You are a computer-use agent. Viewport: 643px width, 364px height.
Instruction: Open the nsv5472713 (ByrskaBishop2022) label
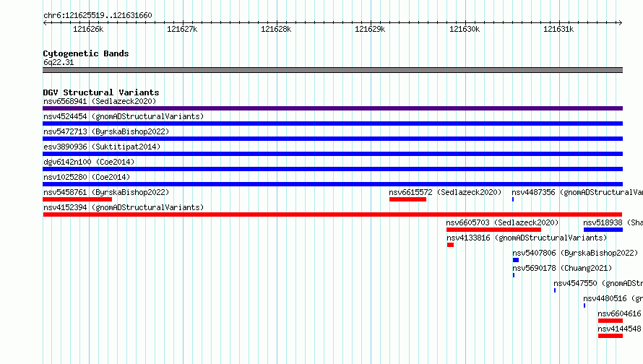pos(106,131)
